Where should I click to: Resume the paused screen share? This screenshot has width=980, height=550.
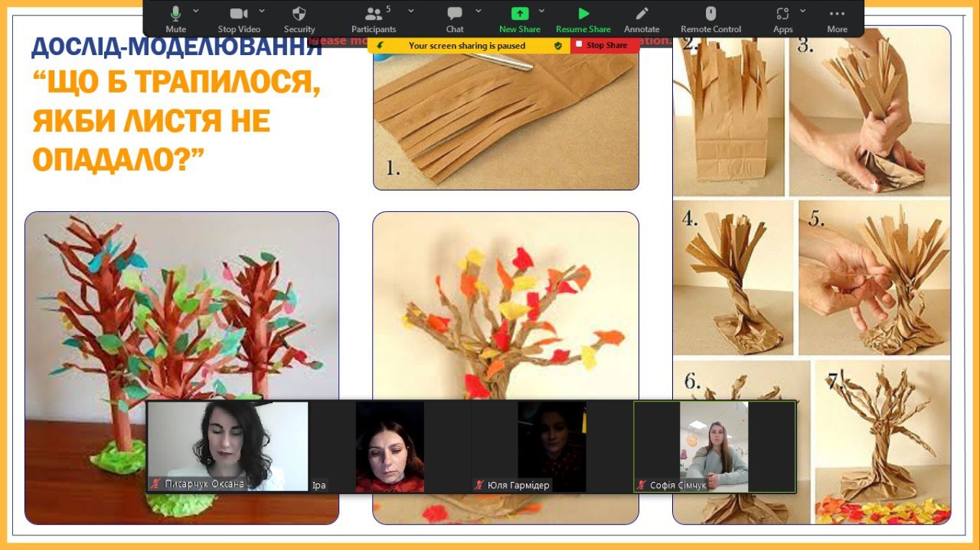point(583,18)
